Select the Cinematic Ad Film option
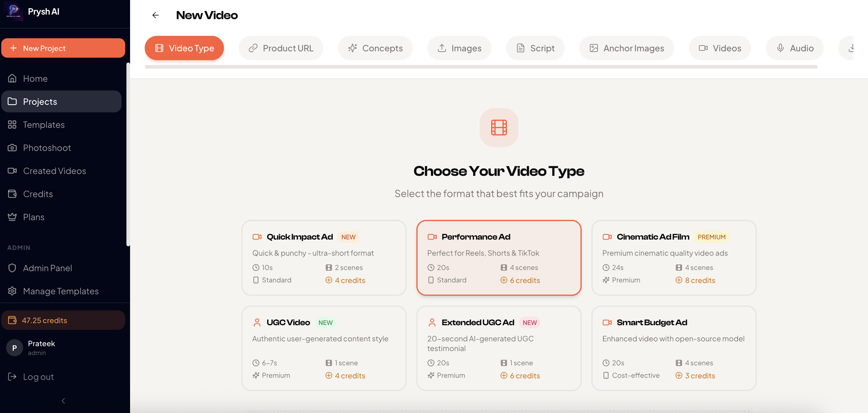The image size is (868, 413). tap(673, 258)
